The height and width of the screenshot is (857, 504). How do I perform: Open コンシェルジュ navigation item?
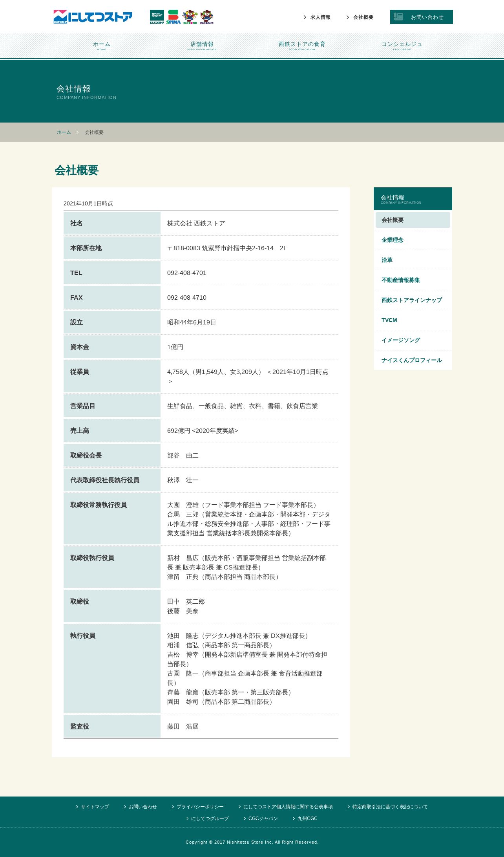click(x=402, y=46)
